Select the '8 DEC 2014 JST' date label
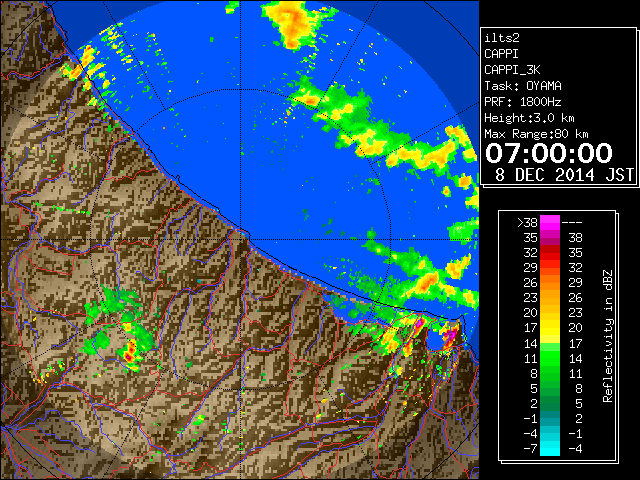The image size is (640, 480). tap(564, 175)
